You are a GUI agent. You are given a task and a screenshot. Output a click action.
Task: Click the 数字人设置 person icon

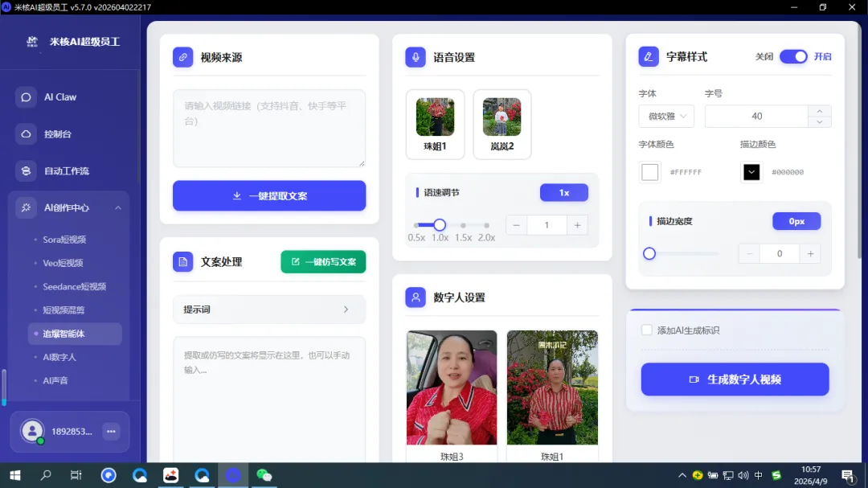415,297
